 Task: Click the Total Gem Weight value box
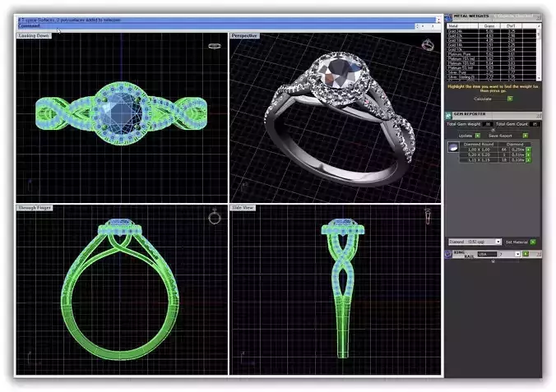pos(488,124)
